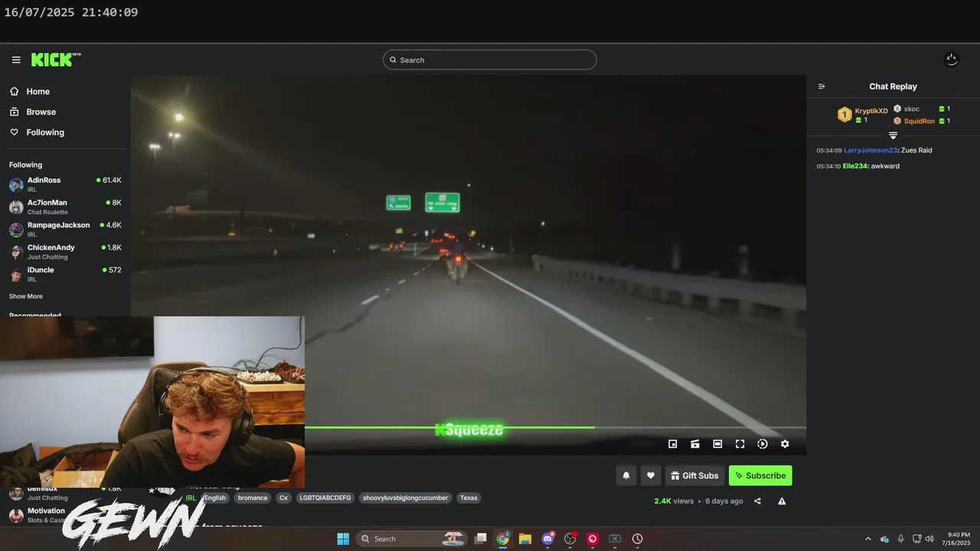Click KryptikXD top gifter name
Image resolution: width=980 pixels, height=551 pixels.
pyautogui.click(x=871, y=111)
